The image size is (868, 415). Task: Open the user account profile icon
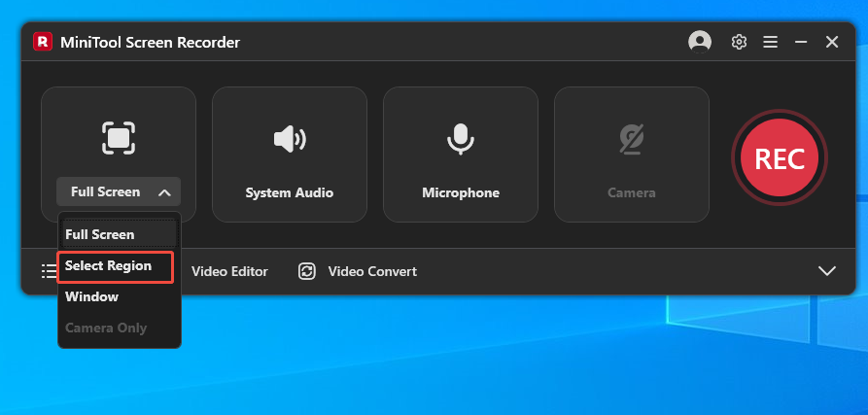[700, 42]
